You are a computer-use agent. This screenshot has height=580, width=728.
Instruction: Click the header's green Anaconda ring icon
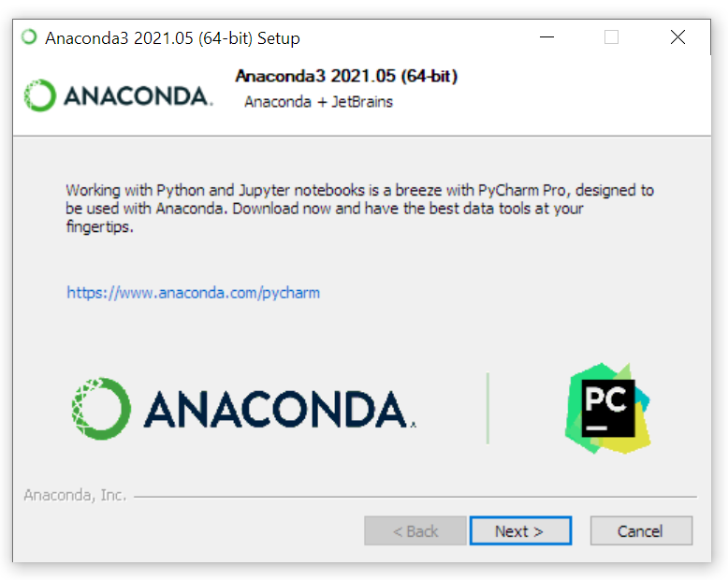click(40, 95)
